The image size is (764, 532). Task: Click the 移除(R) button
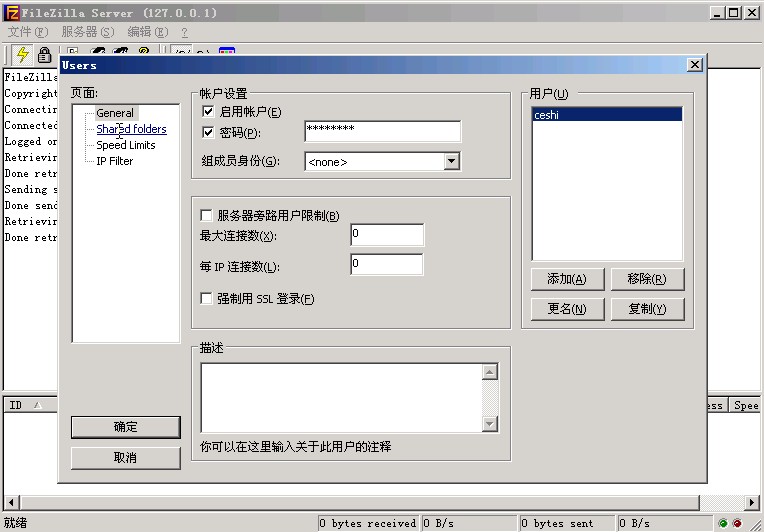point(648,279)
